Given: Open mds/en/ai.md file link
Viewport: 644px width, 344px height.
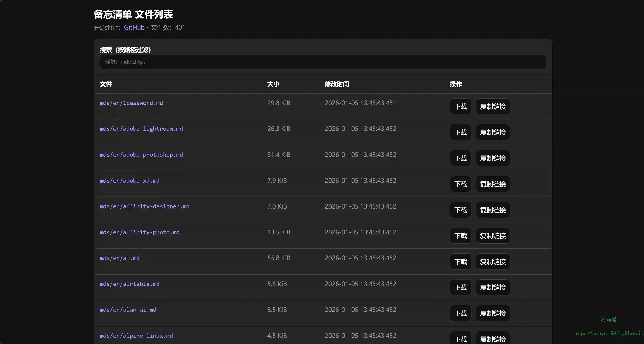Looking at the screenshot, I should (x=120, y=258).
